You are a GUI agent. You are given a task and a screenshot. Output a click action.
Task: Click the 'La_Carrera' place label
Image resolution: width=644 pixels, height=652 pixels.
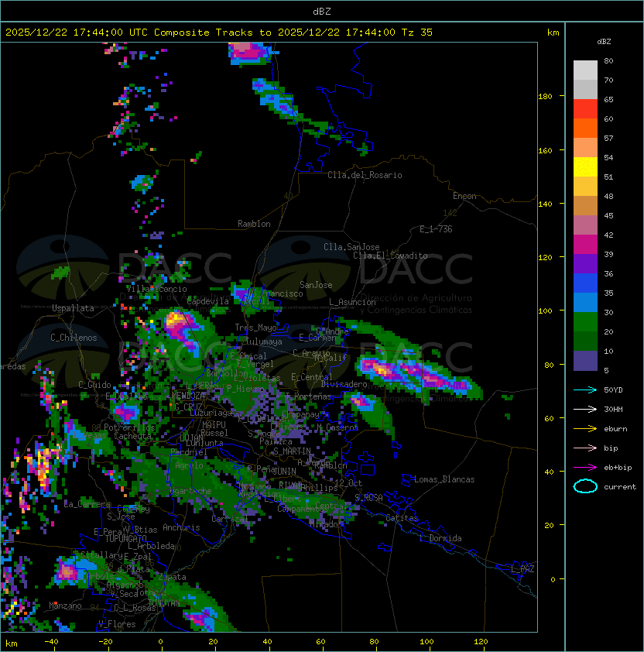coord(87,504)
